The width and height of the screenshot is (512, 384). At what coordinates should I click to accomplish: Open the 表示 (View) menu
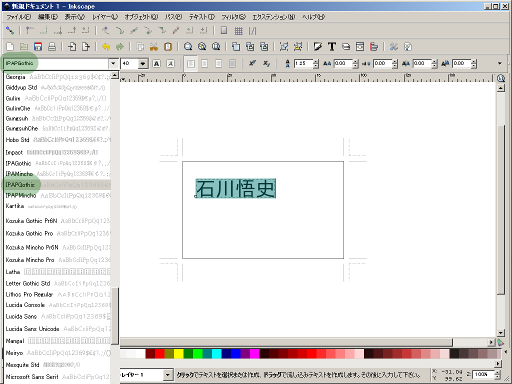75,17
